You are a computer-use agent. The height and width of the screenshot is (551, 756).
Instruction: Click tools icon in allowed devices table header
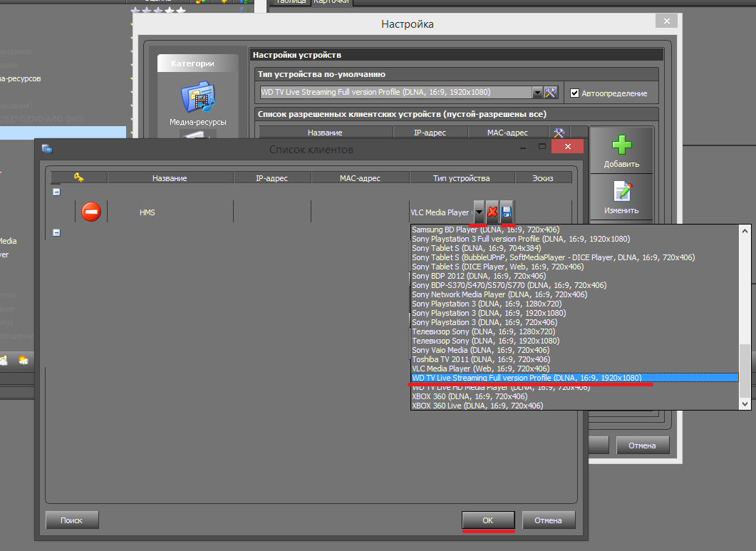[559, 133]
